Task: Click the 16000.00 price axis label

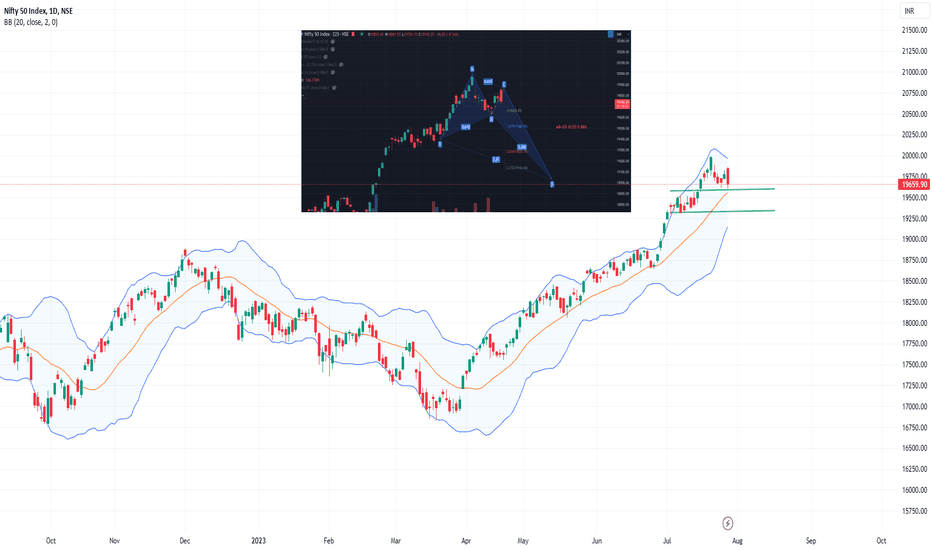Action: [x=915, y=491]
